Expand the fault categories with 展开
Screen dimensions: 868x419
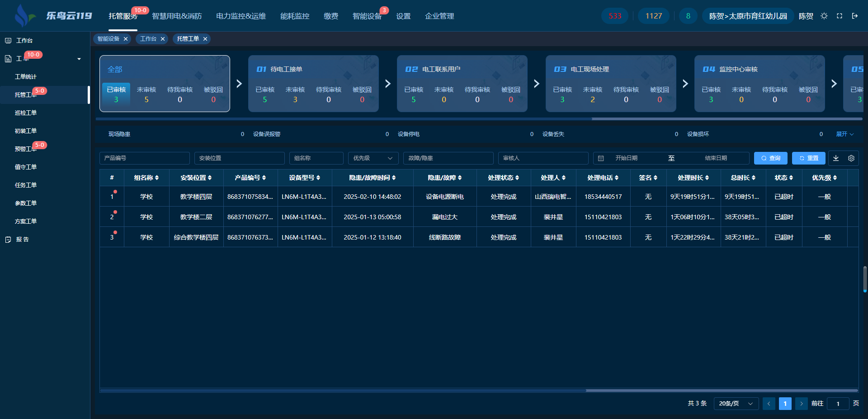(x=844, y=134)
